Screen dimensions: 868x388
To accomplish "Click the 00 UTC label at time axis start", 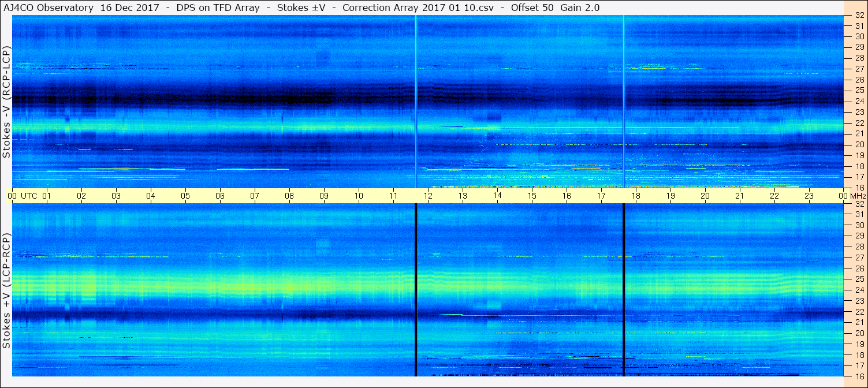I will tap(23, 196).
